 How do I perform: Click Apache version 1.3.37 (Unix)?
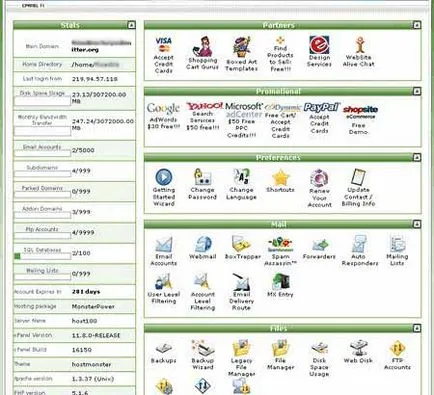tap(93, 379)
